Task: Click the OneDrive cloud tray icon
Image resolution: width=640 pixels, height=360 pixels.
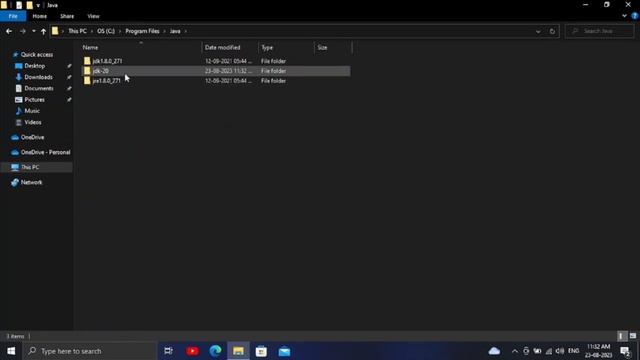Action: tap(494, 351)
